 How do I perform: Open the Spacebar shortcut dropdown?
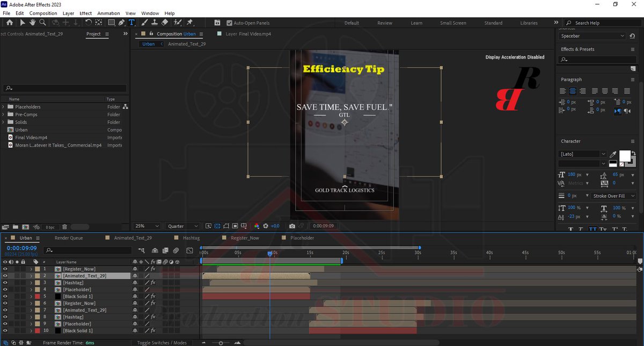point(592,36)
